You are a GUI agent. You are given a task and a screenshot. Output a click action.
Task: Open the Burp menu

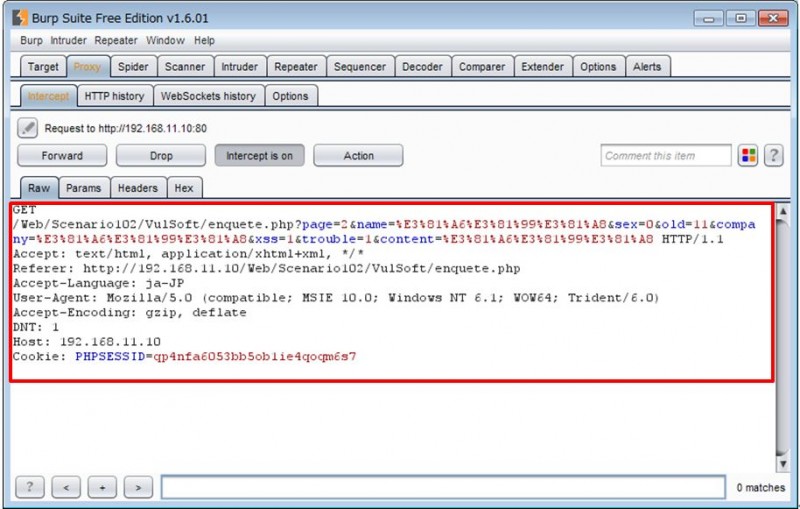pyautogui.click(x=31, y=40)
